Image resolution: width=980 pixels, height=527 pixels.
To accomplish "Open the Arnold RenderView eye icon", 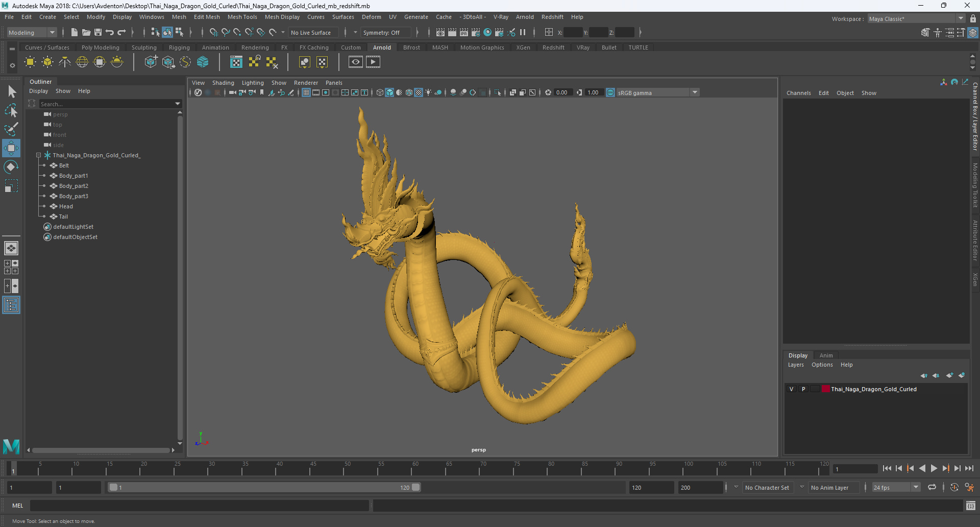I will point(356,62).
